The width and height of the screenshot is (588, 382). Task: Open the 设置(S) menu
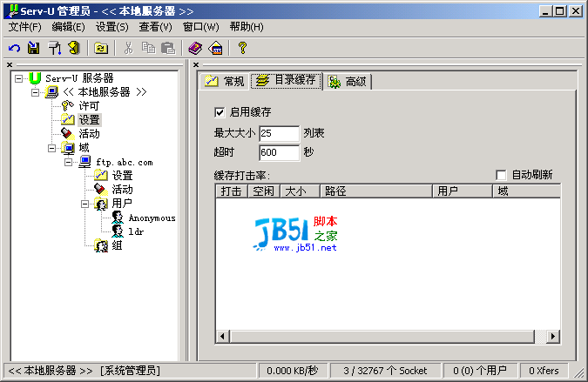coord(112,27)
